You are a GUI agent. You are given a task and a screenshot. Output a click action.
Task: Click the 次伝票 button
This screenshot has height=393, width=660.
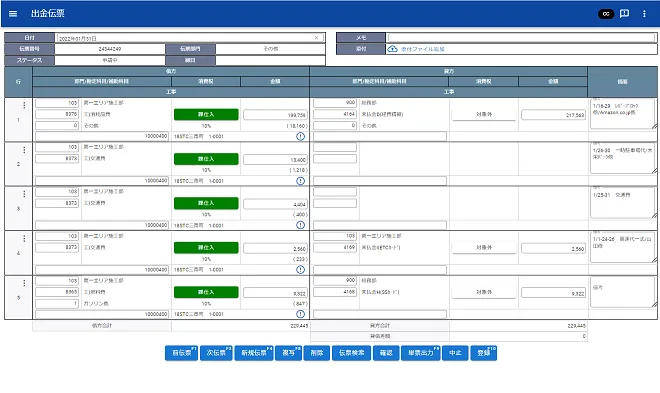click(x=216, y=353)
